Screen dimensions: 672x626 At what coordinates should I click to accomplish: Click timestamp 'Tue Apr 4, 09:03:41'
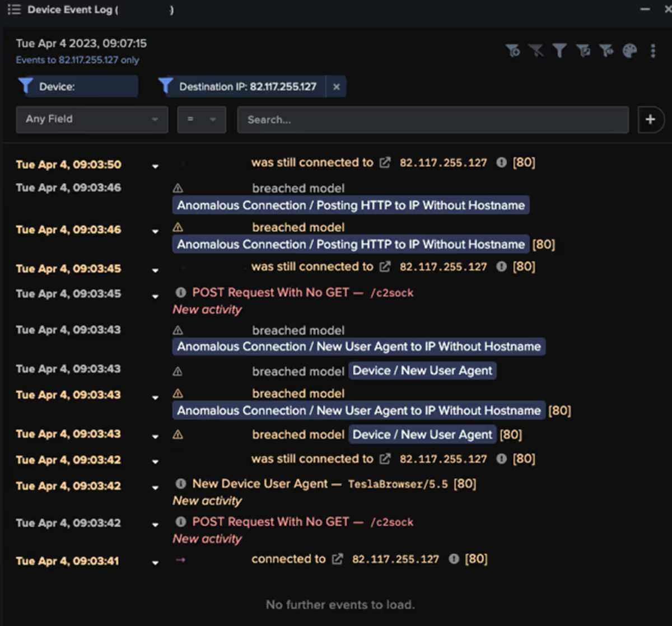click(67, 561)
